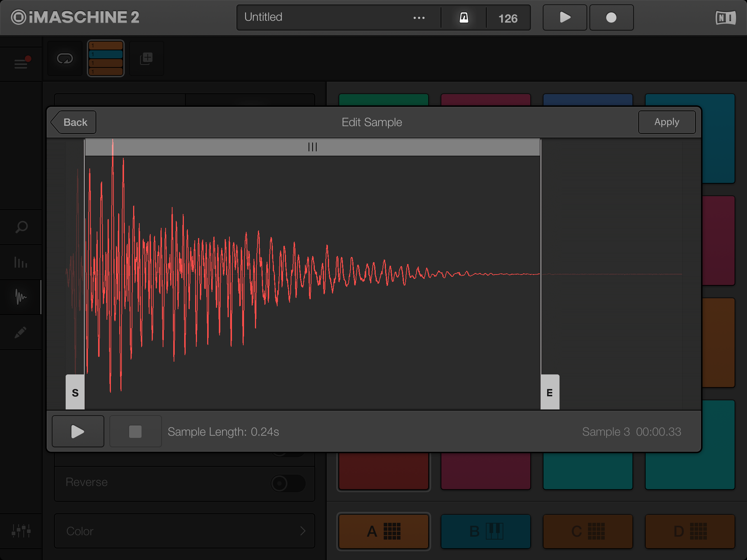
Task: Tap the orange pad on the right edge
Action: [719, 343]
